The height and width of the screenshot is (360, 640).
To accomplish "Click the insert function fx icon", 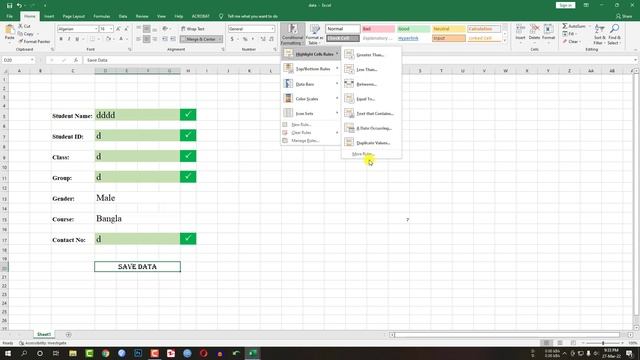I will (x=76, y=60).
